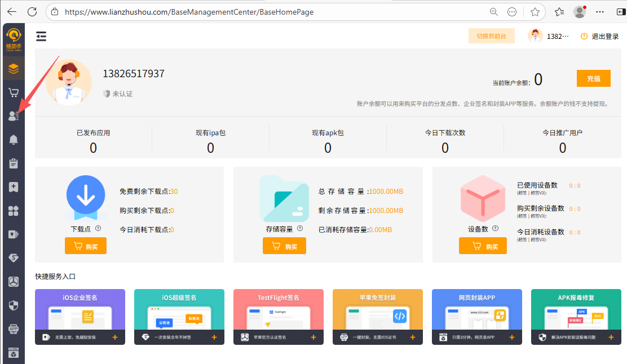Click the clipboard icon in sidebar
The width and height of the screenshot is (627, 364).
tap(14, 163)
